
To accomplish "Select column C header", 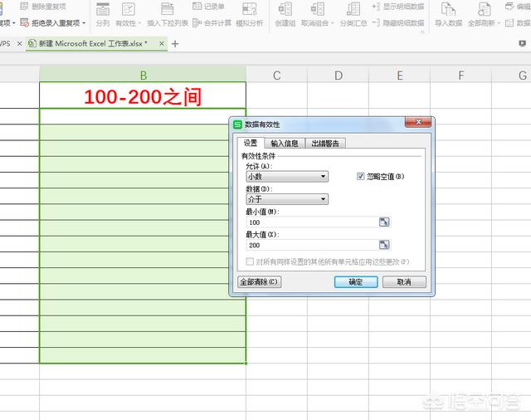I will coord(276,74).
